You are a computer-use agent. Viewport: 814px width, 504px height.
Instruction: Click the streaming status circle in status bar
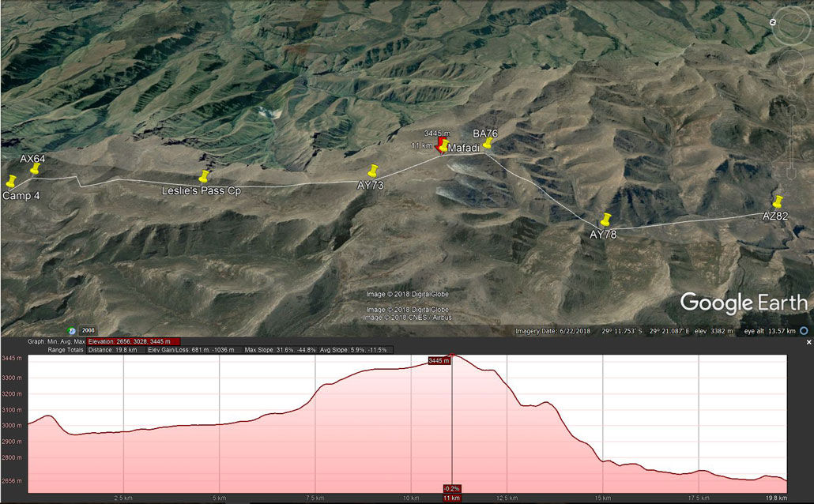click(x=804, y=331)
